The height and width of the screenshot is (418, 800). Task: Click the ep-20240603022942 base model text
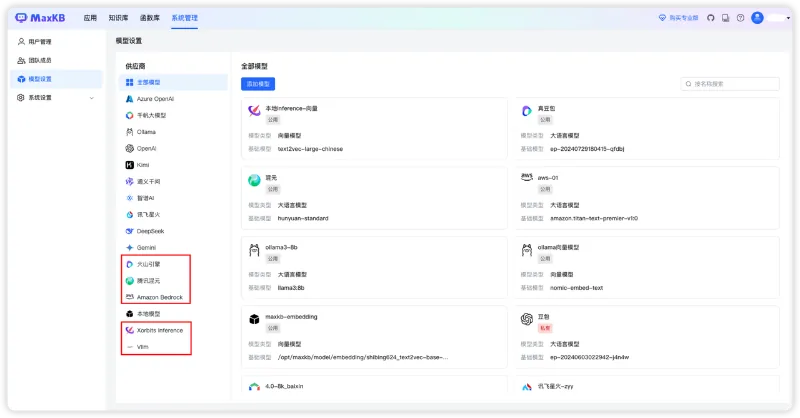589,357
